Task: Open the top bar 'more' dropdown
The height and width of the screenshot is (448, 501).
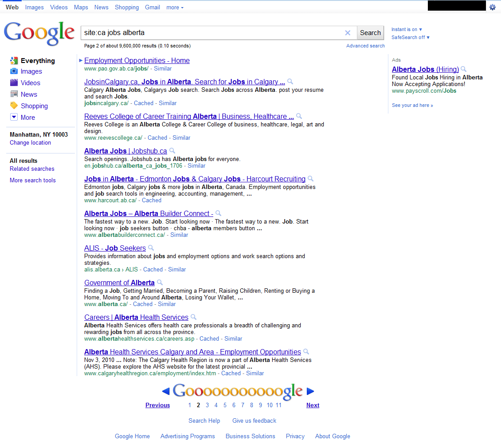Action: pos(175,8)
